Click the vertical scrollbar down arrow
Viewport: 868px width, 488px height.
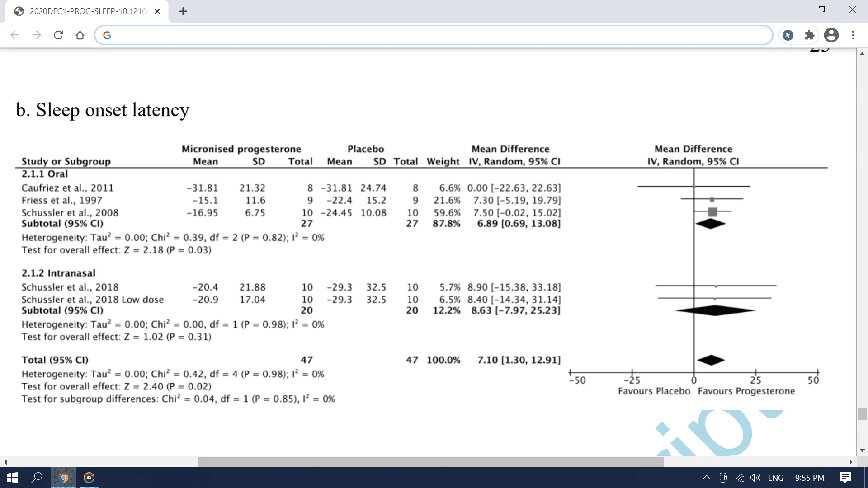coord(862,451)
